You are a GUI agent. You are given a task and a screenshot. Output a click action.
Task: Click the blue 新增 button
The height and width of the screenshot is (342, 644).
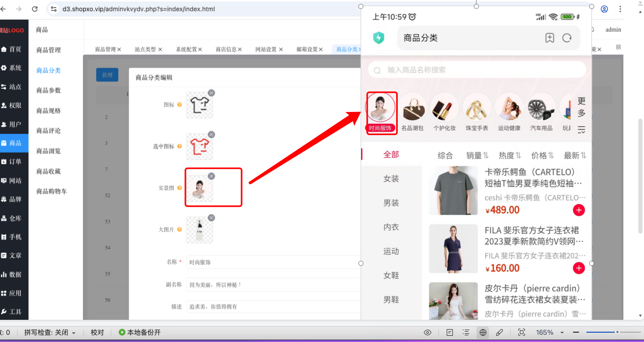(107, 75)
